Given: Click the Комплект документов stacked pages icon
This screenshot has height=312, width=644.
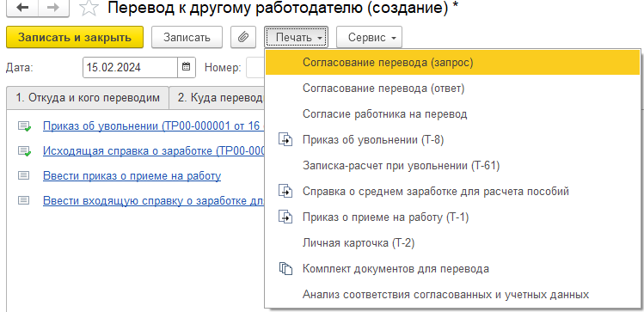Looking at the screenshot, I should (x=285, y=269).
